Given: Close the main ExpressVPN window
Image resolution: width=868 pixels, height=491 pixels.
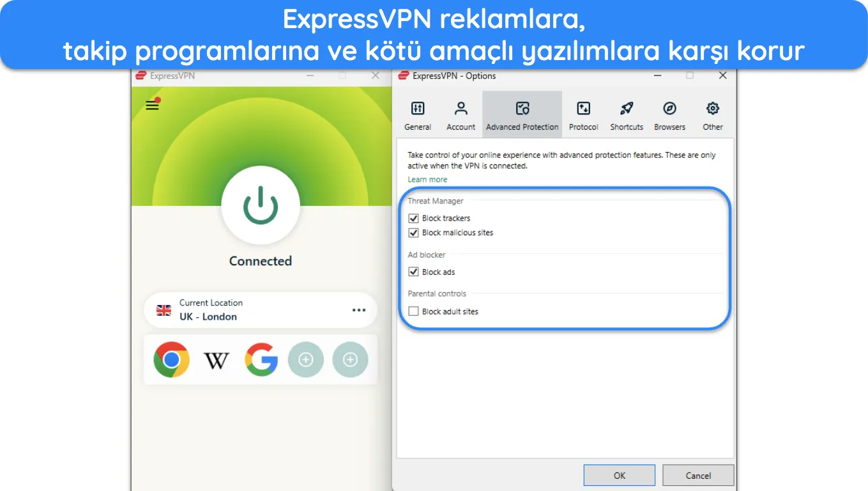Looking at the screenshot, I should [376, 75].
